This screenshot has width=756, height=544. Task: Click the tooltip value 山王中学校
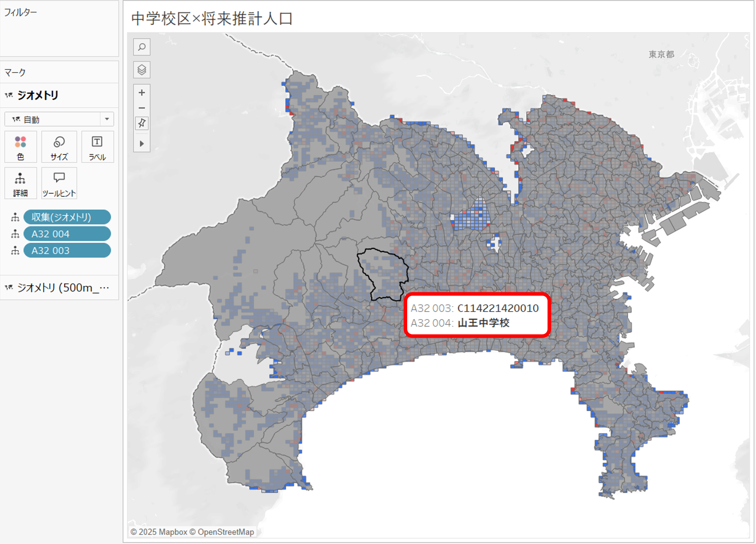(483, 323)
